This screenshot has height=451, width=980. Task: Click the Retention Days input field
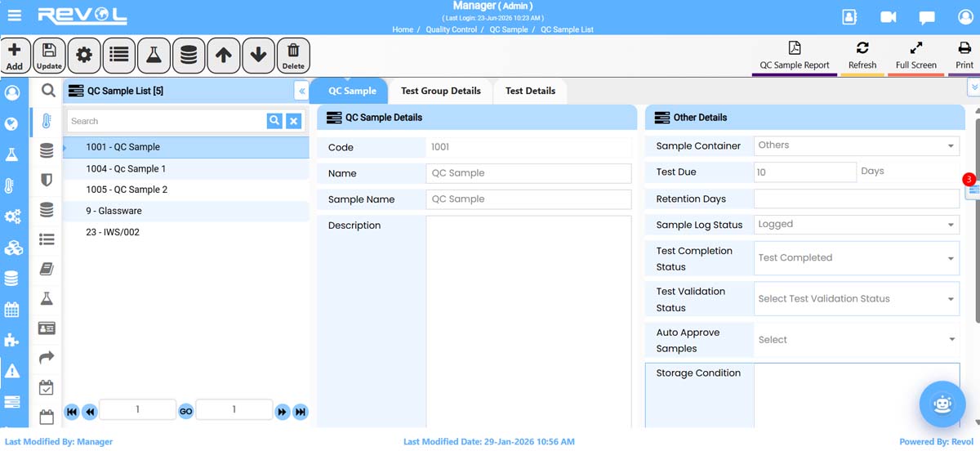[857, 199]
